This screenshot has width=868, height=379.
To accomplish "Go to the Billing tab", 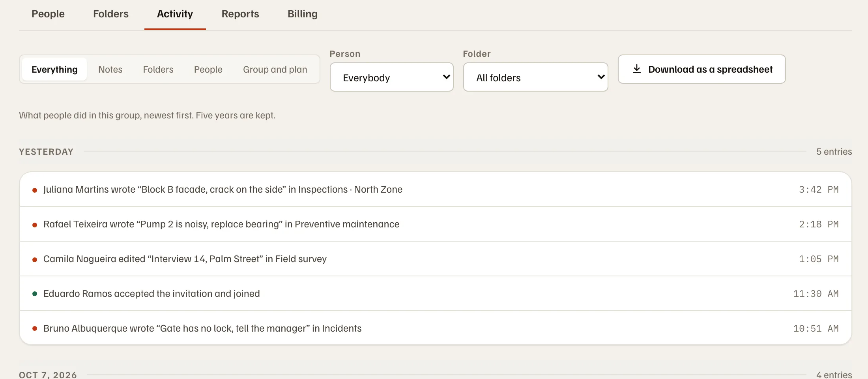I will (303, 14).
